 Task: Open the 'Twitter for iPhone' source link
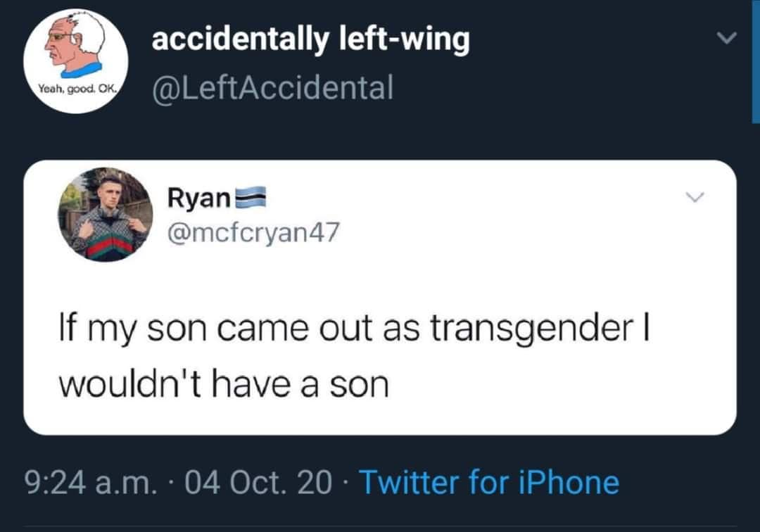(490, 483)
